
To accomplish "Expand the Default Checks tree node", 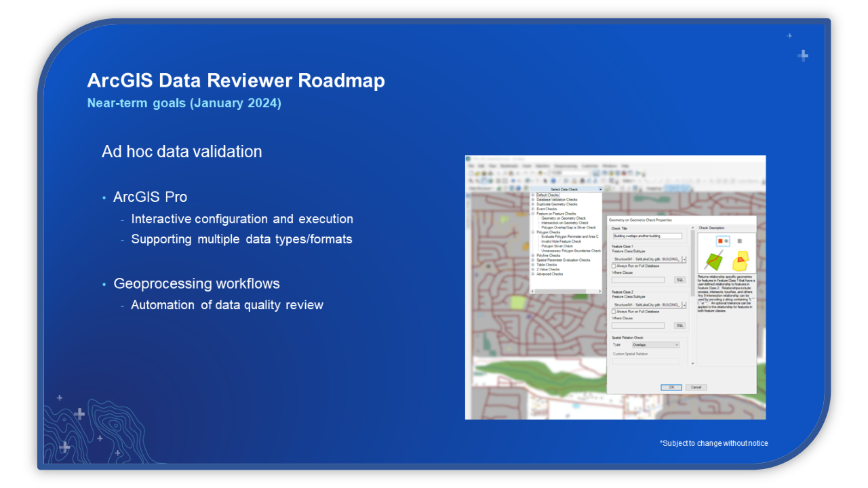I will (533, 195).
